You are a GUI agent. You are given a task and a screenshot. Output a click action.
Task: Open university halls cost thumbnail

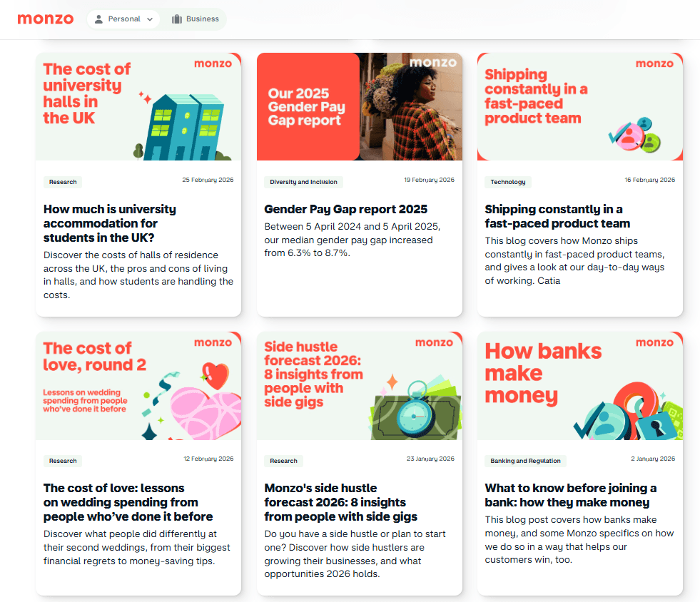[x=138, y=107]
